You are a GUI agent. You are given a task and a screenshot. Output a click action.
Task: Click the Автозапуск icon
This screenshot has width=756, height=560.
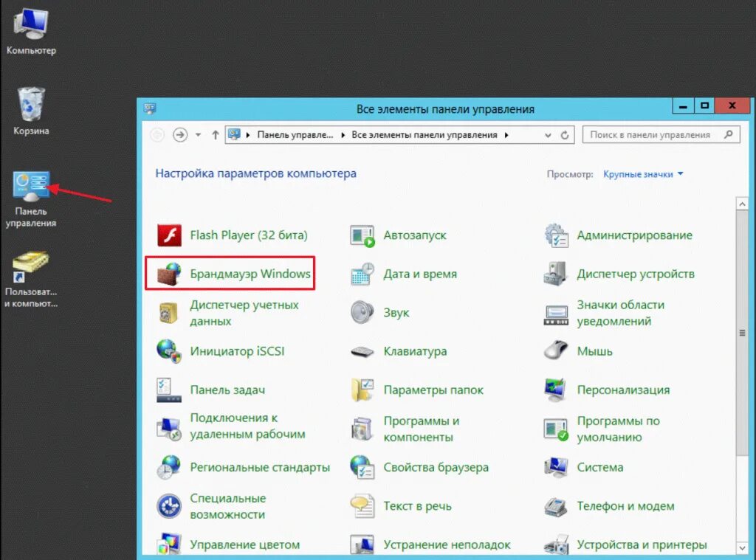click(x=362, y=235)
